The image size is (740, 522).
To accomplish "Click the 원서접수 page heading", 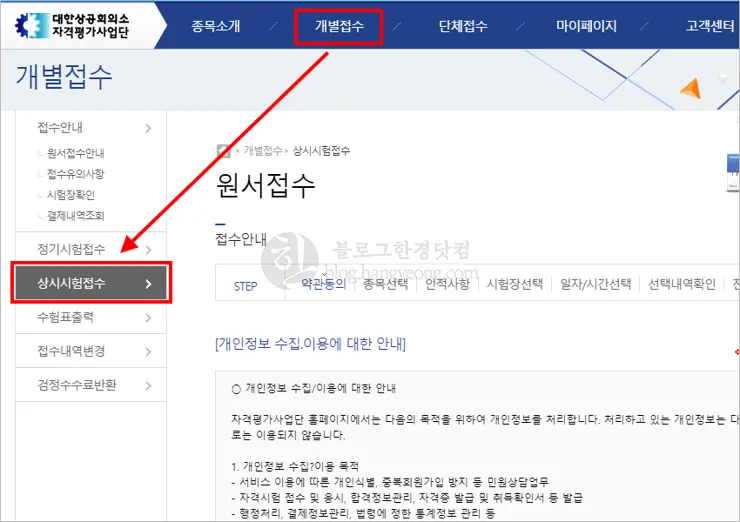I will [x=265, y=185].
